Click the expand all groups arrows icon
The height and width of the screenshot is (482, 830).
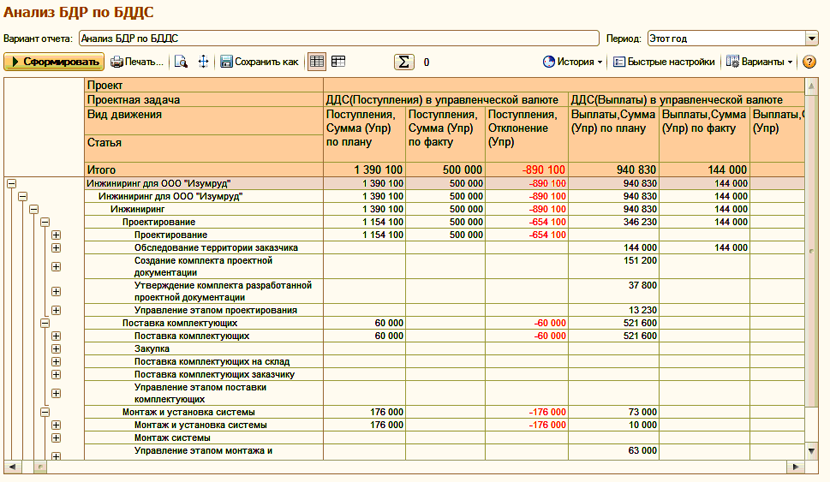point(203,62)
